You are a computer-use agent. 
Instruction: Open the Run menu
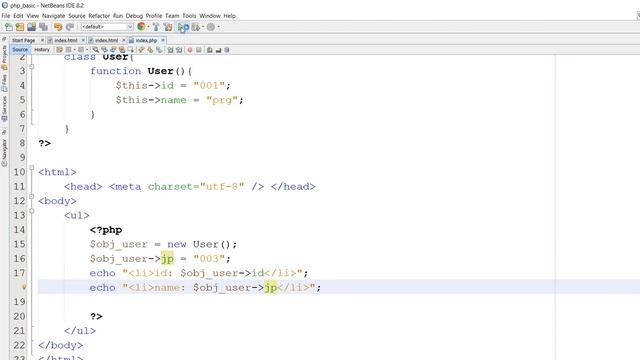118,16
